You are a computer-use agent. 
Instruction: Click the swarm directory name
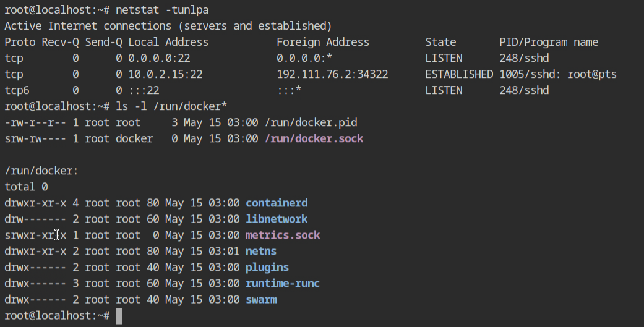[261, 299]
